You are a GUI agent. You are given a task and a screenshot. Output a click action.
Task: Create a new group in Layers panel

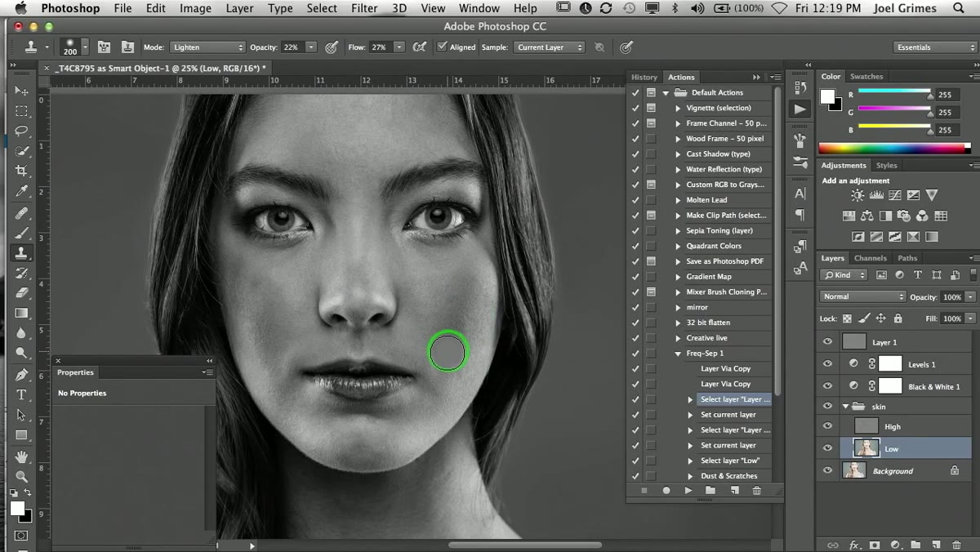[915, 545]
